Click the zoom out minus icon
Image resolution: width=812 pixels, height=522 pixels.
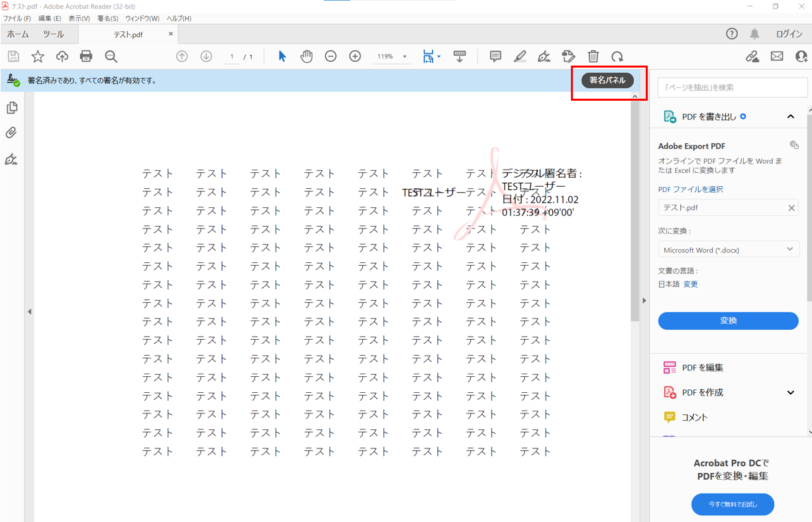point(330,56)
